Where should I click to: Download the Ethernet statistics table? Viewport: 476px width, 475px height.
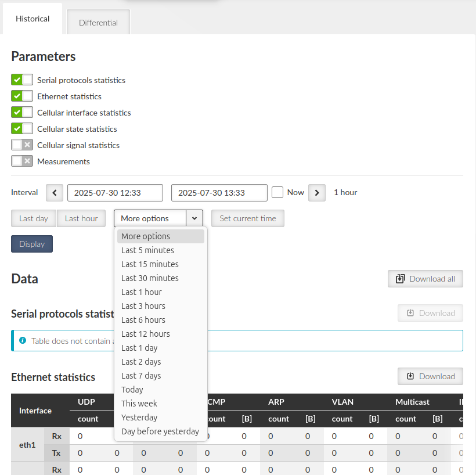point(430,376)
